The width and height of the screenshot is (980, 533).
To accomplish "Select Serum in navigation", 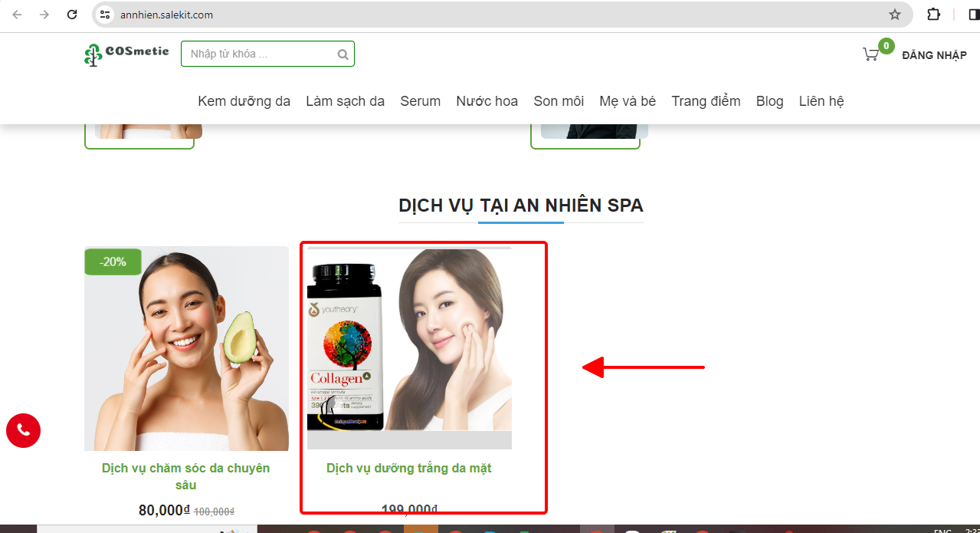I will pos(420,101).
